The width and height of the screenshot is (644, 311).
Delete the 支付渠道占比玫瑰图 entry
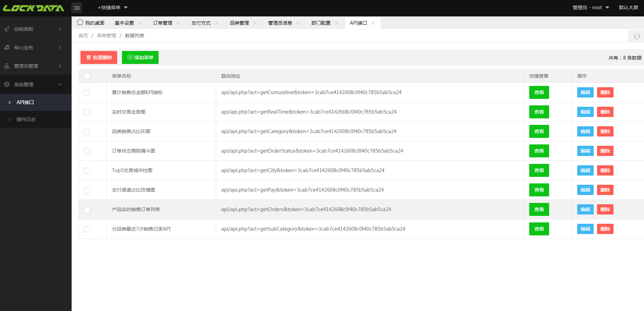coord(605,190)
